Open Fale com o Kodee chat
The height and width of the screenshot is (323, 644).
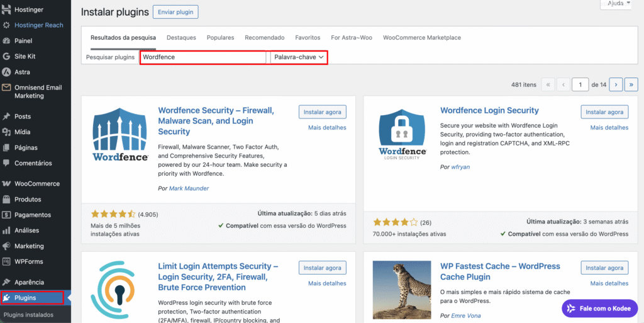(599, 309)
